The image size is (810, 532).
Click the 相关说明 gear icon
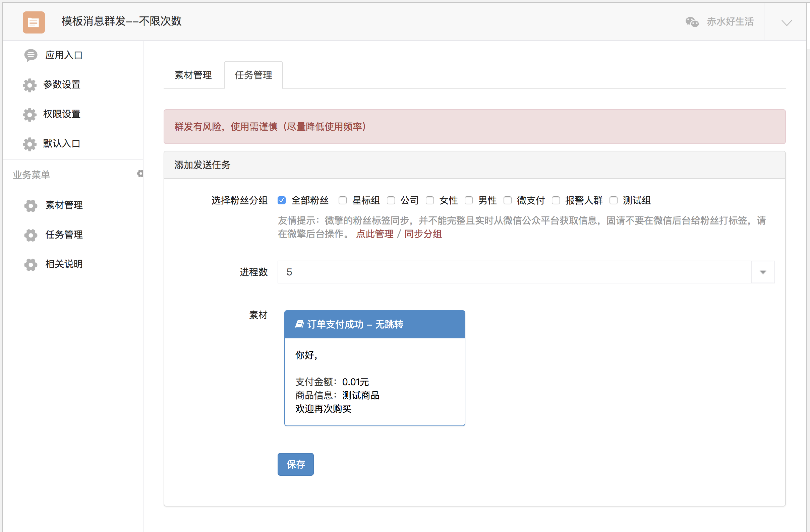(x=31, y=265)
